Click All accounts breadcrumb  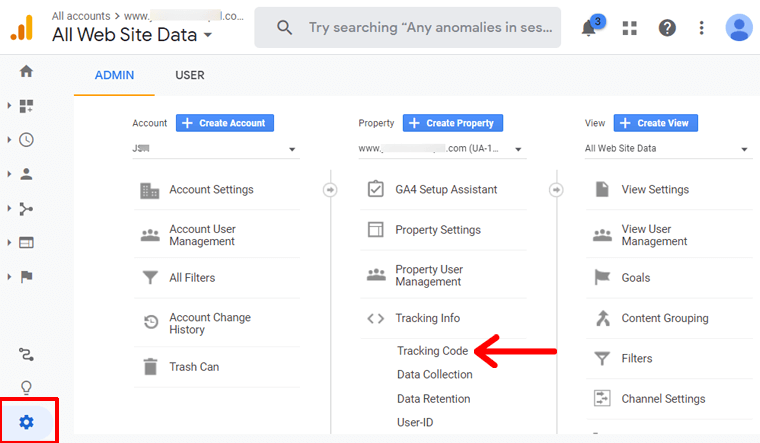coord(81,16)
